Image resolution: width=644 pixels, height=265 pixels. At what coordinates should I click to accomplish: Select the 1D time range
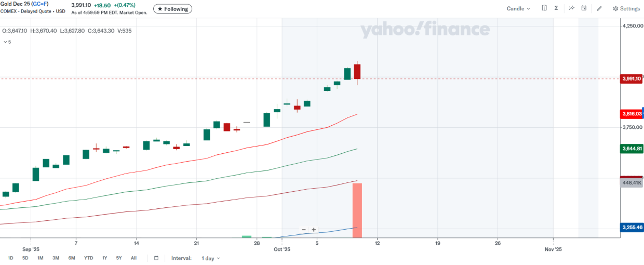pyautogui.click(x=10, y=258)
